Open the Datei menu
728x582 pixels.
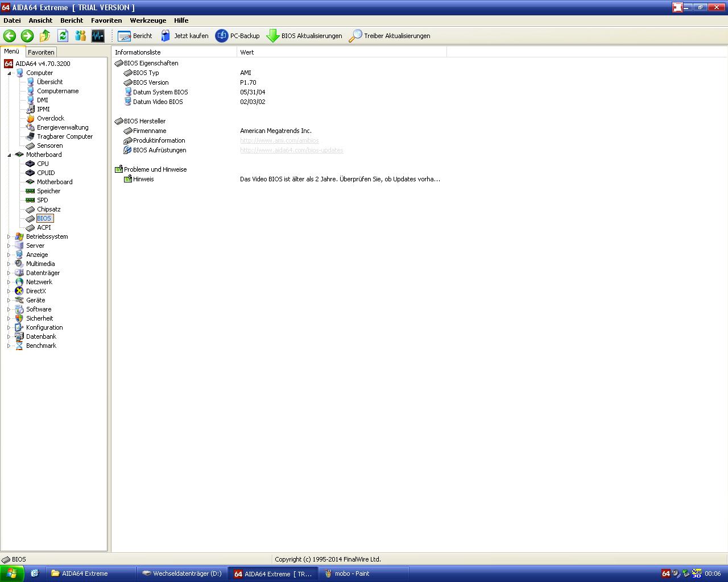click(x=12, y=20)
